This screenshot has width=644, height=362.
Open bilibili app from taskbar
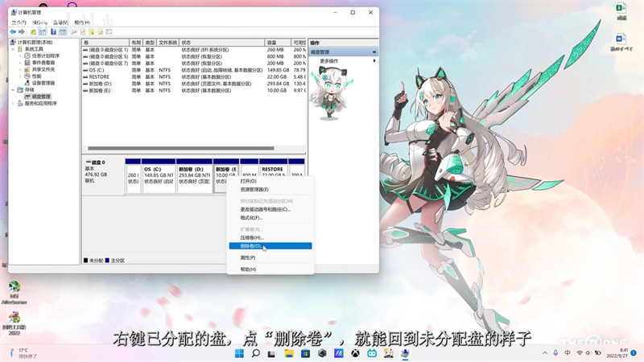(372, 353)
